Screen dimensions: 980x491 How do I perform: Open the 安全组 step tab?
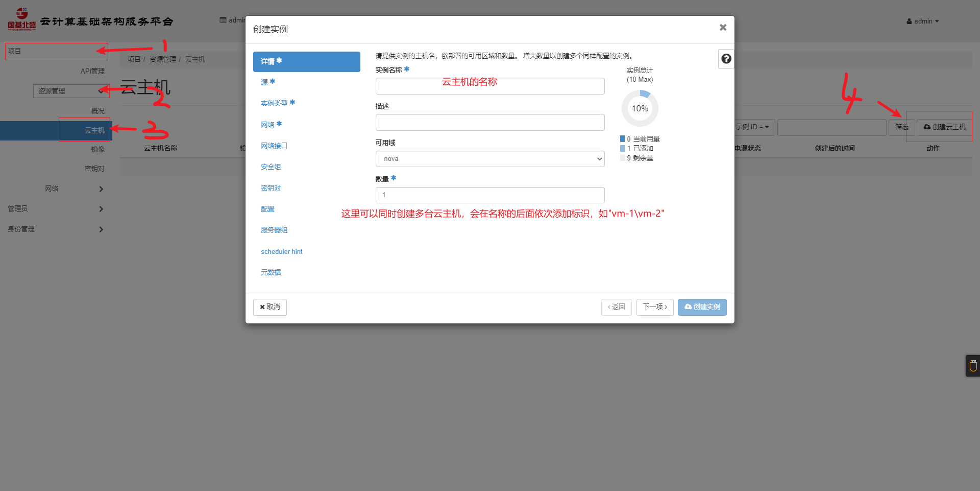271,167
